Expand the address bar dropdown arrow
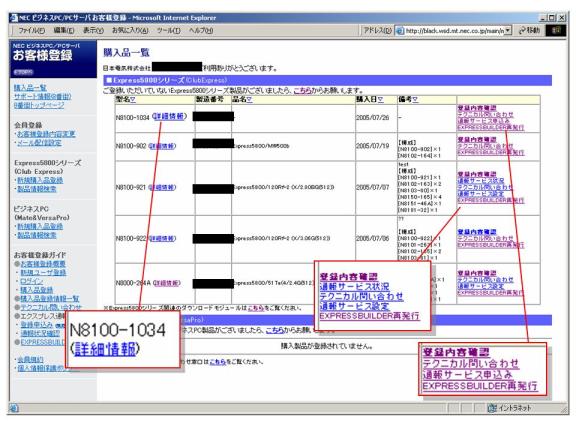 click(507, 30)
